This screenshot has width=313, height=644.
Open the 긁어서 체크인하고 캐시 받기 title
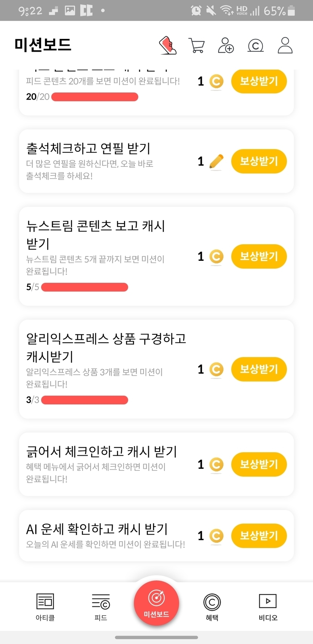pos(101,451)
